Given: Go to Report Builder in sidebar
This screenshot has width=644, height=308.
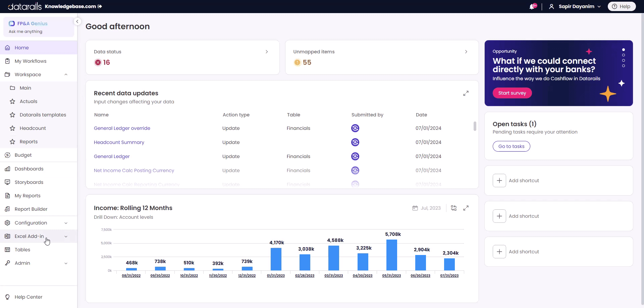Looking at the screenshot, I should tap(31, 209).
